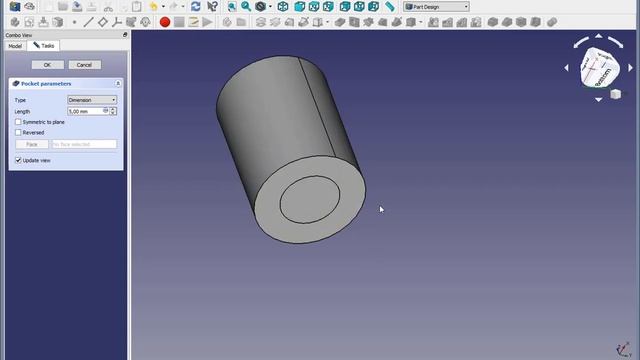This screenshot has width=640, height=360.
Task: Increase pocket Length with up stepper
Action: [113, 109]
